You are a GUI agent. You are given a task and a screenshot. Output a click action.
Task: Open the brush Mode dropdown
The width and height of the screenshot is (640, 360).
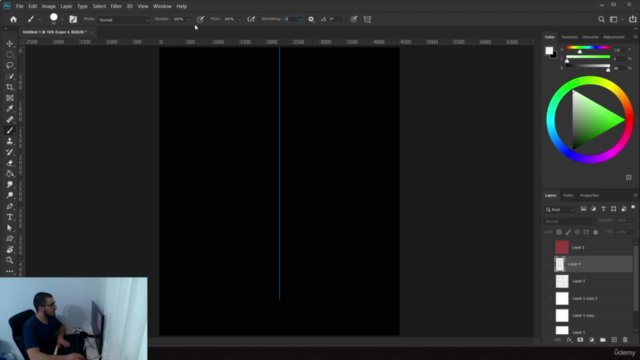click(x=124, y=20)
